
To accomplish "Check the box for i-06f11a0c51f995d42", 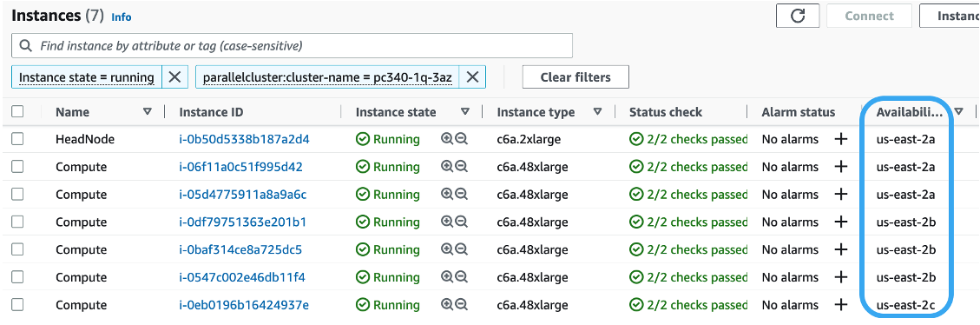I will click(17, 167).
